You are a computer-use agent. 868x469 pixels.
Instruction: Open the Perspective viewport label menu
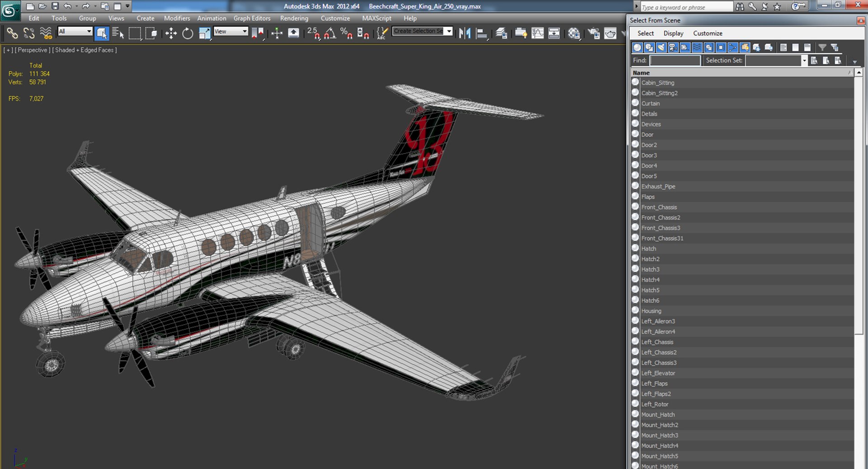click(33, 50)
